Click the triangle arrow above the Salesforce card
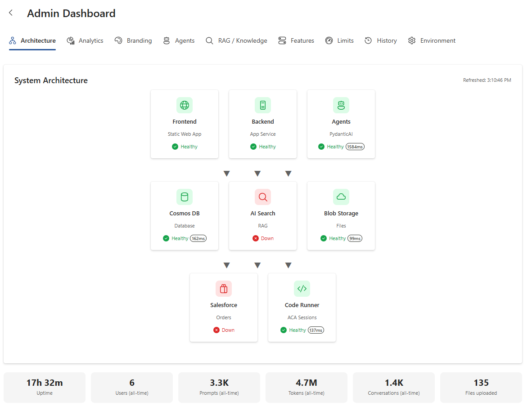This screenshot has height=406, width=532. 226,265
